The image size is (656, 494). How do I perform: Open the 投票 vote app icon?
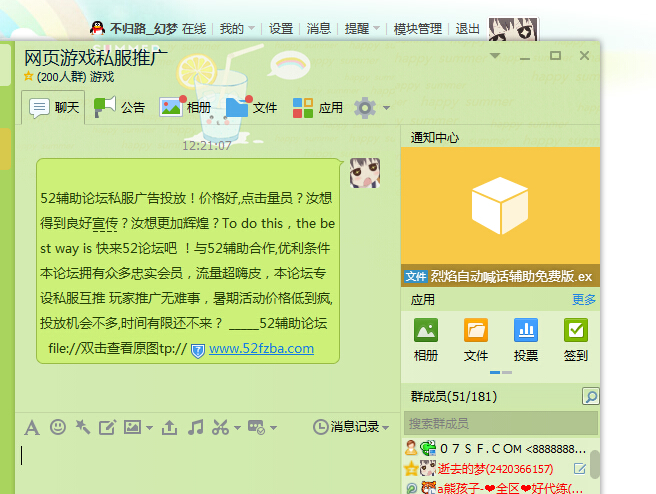[x=525, y=340]
